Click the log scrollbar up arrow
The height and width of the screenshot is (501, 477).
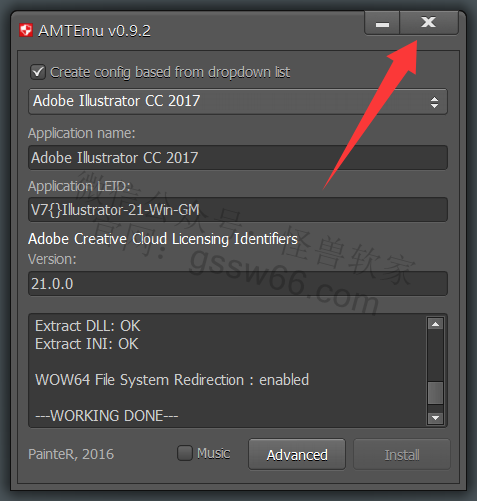(435, 324)
